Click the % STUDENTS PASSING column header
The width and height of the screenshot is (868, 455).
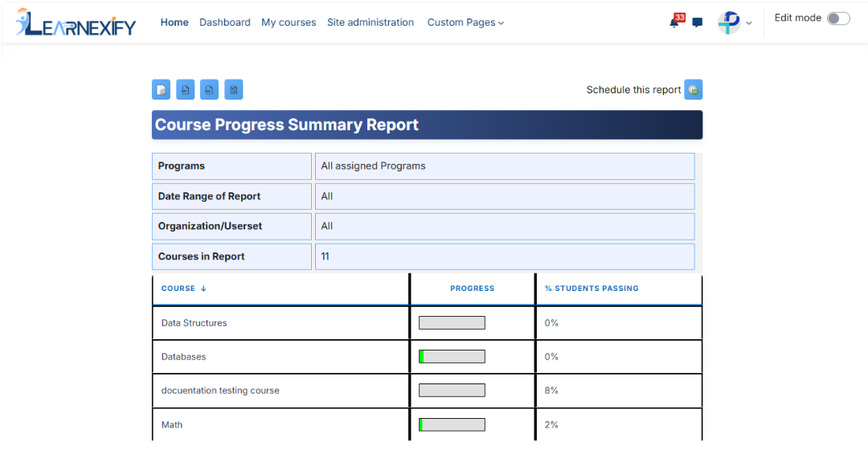592,289
